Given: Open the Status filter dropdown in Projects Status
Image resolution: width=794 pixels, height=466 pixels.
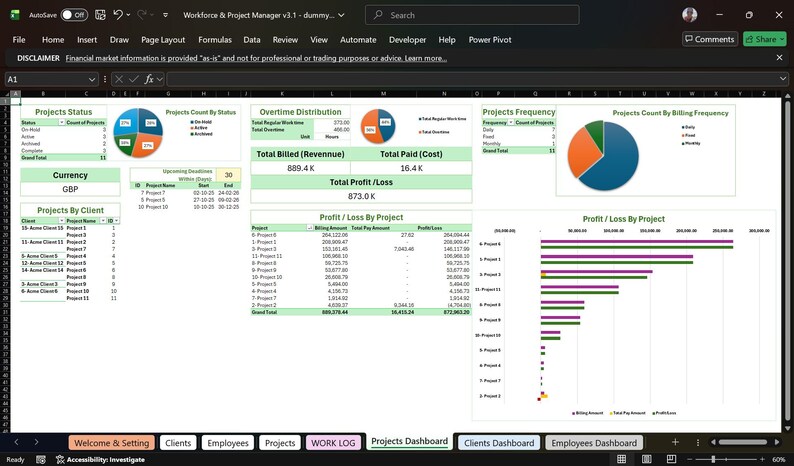Looking at the screenshot, I should coord(62,123).
